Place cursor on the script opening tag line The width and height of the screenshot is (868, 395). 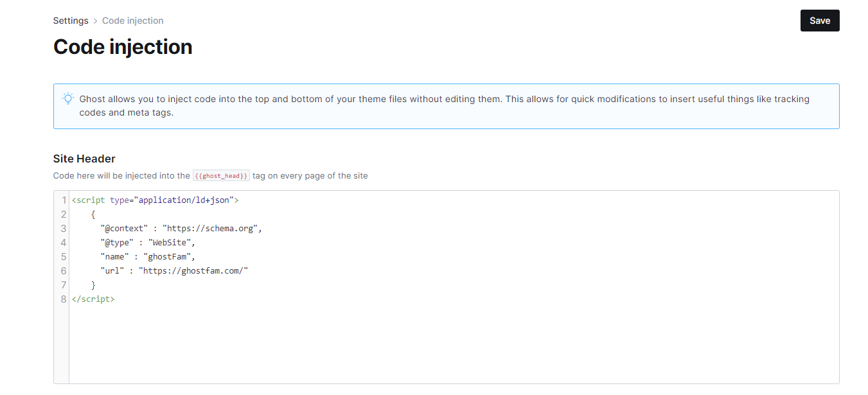click(155, 200)
